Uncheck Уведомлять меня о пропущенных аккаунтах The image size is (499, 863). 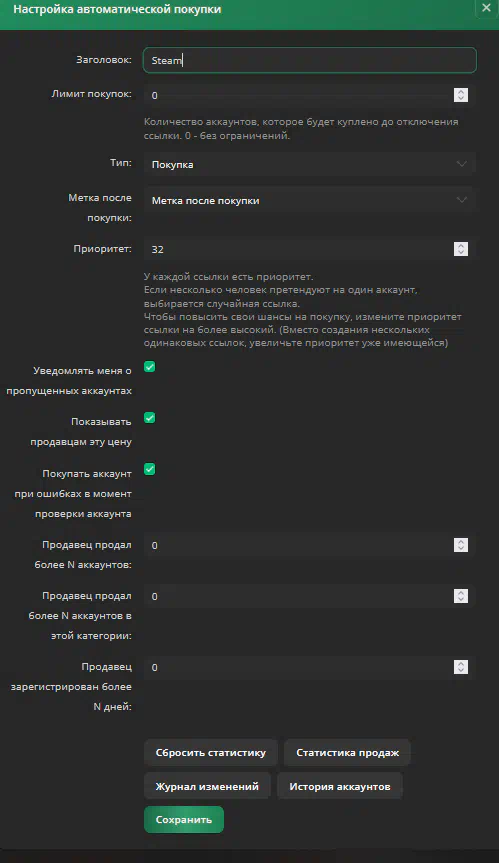point(150,367)
